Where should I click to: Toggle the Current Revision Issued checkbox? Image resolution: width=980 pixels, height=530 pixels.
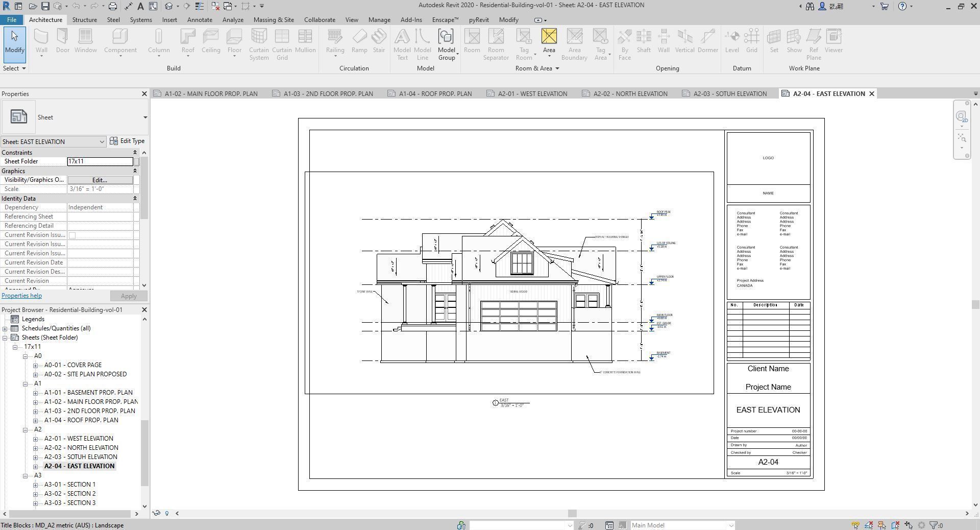click(x=72, y=235)
